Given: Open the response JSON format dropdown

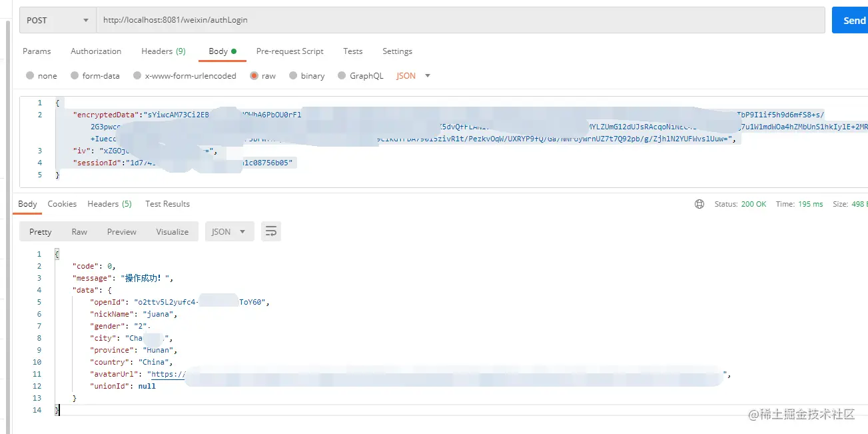Looking at the screenshot, I should (229, 231).
